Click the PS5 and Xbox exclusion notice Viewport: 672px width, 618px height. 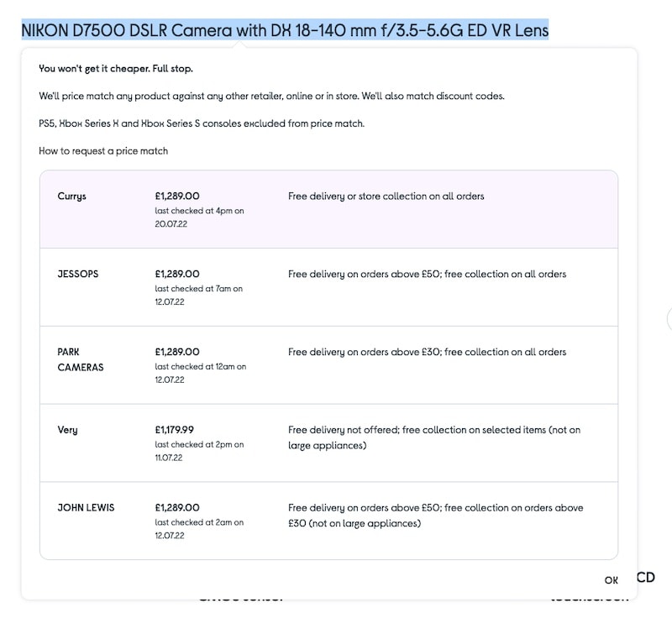[x=202, y=123]
